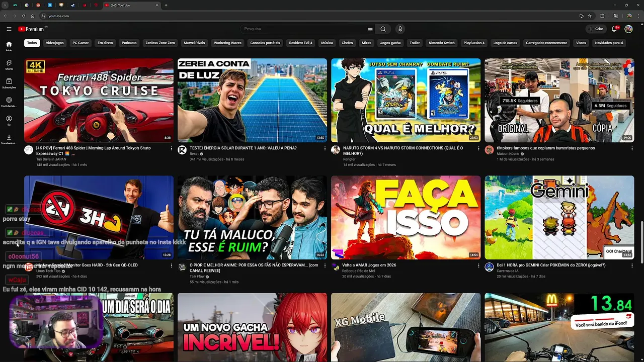This screenshot has width=644, height=362.
Task: Select the Todos filter chip
Action: (x=32, y=43)
